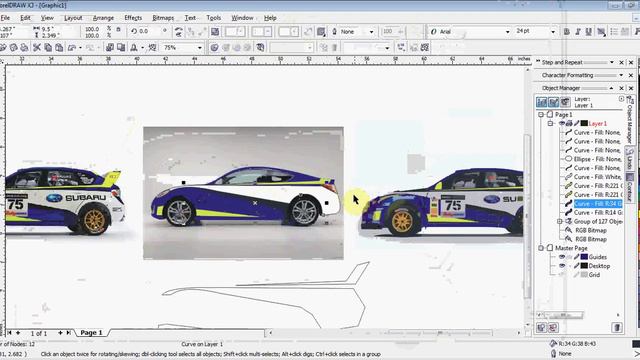Viewport: 640px width, 360px height.
Task: Switch to the Page 1 tab
Action: pyautogui.click(x=91, y=333)
